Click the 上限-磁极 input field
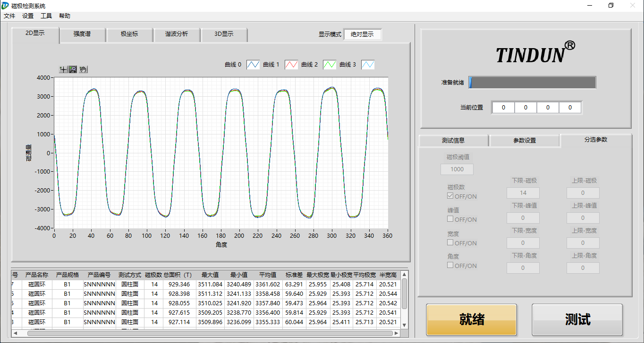644x343 pixels. [x=583, y=193]
